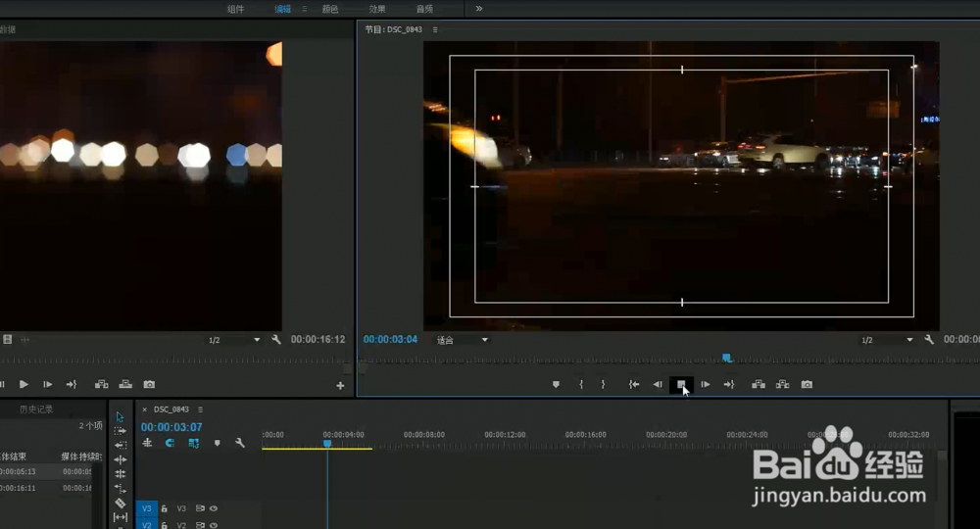This screenshot has height=529, width=980.
Task: Select the Track Select Forward tool
Action: (x=120, y=431)
